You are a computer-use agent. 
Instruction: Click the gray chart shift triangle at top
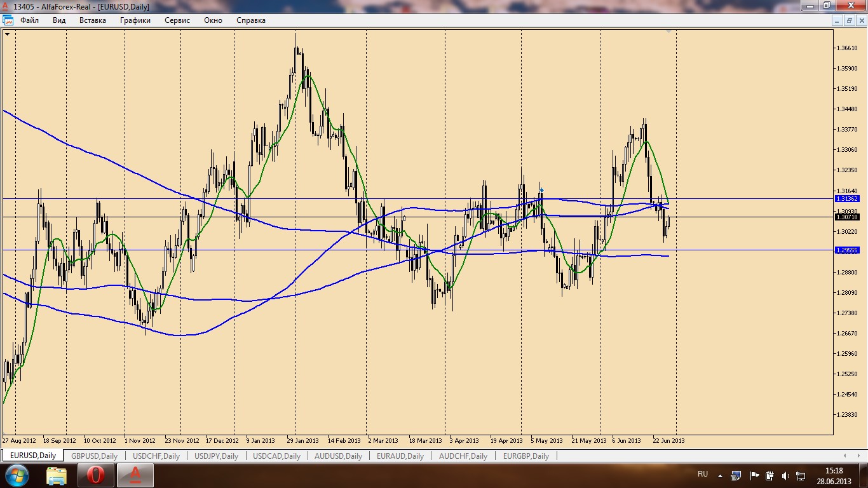click(668, 30)
